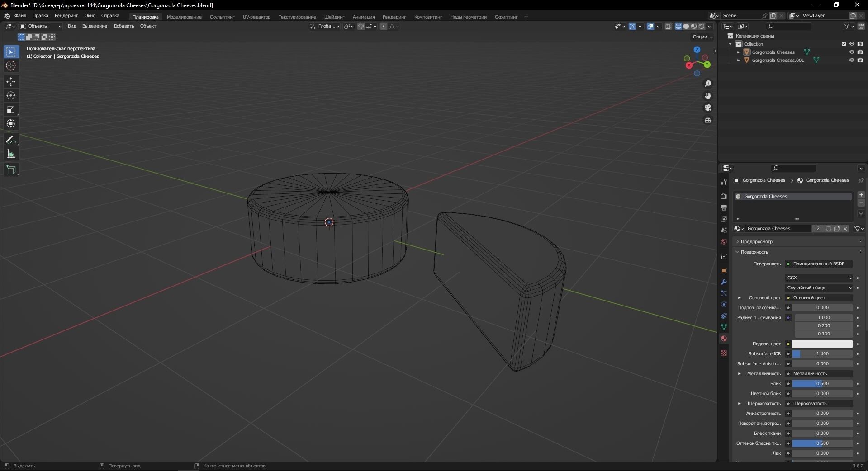The height and width of the screenshot is (471, 868).
Task: Open the Render properties tab
Action: click(724, 196)
